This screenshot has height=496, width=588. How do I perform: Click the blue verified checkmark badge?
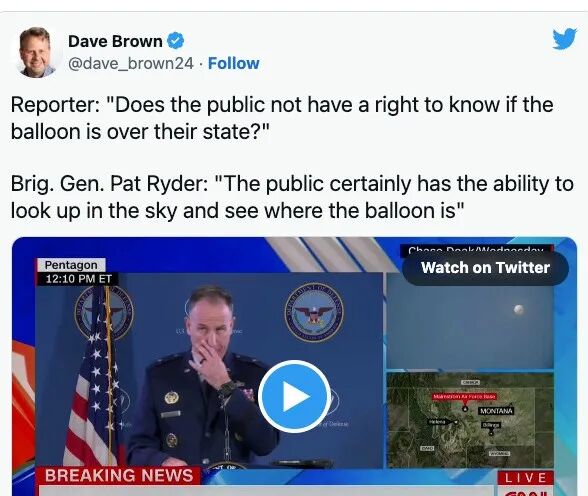[175, 40]
